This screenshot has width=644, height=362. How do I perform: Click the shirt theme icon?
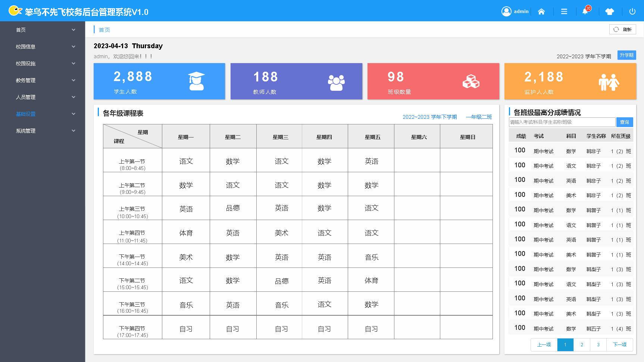[x=610, y=12]
